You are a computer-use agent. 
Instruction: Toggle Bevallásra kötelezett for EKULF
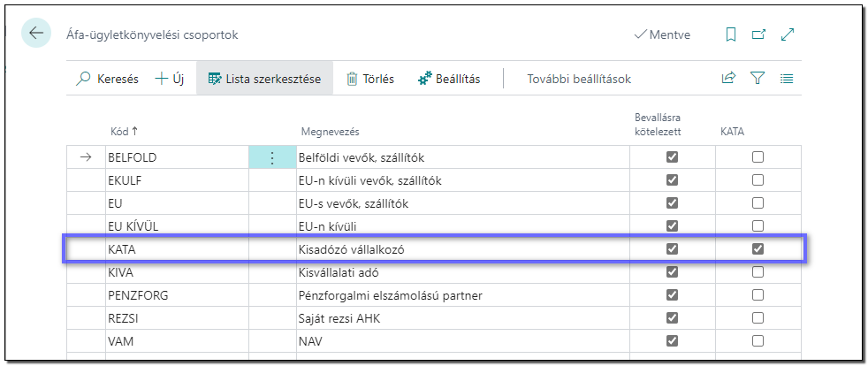(x=672, y=180)
